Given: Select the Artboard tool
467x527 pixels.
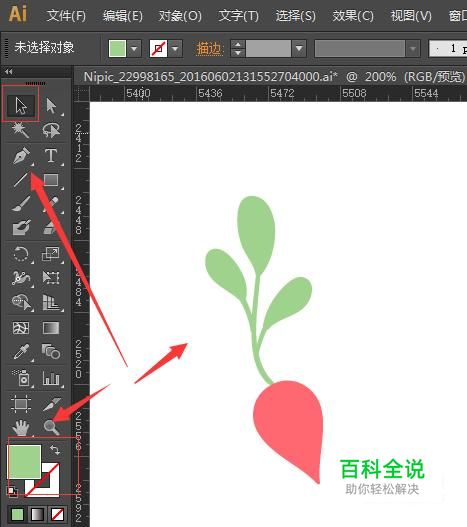Looking at the screenshot, I should click(x=21, y=403).
